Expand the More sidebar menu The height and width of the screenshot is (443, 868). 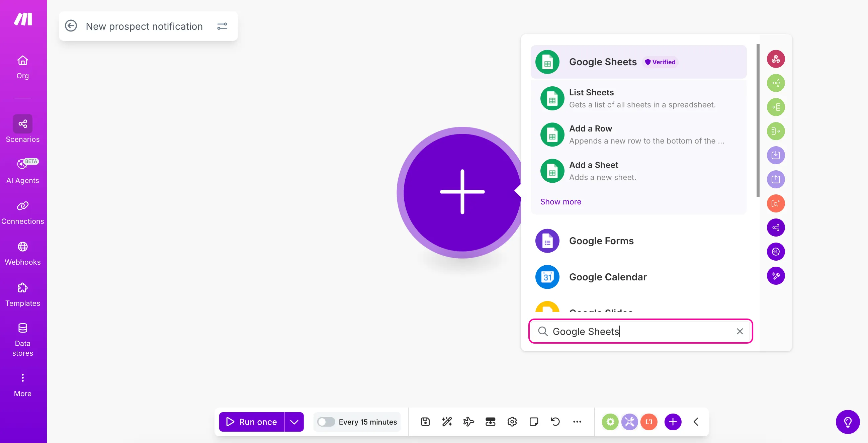tap(22, 385)
